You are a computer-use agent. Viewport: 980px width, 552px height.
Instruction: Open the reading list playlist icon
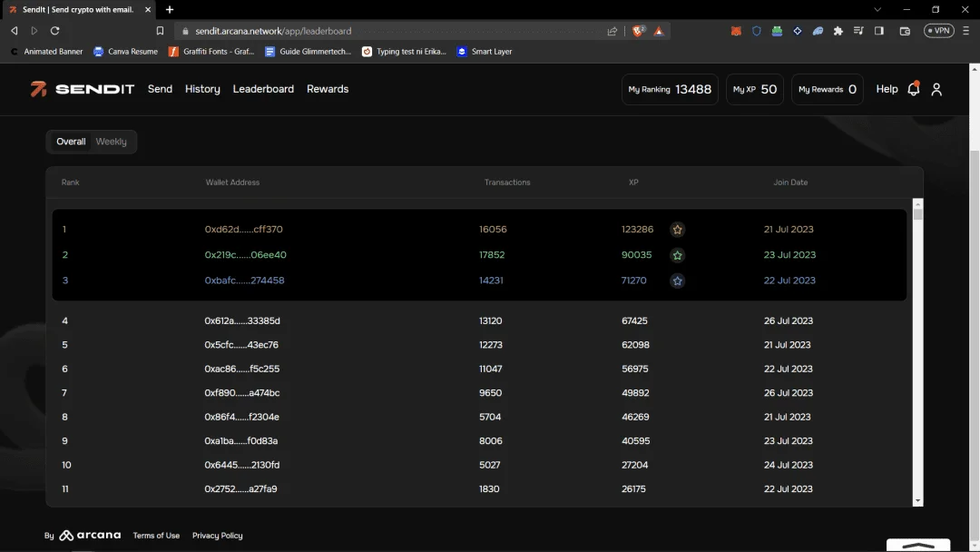click(x=858, y=31)
